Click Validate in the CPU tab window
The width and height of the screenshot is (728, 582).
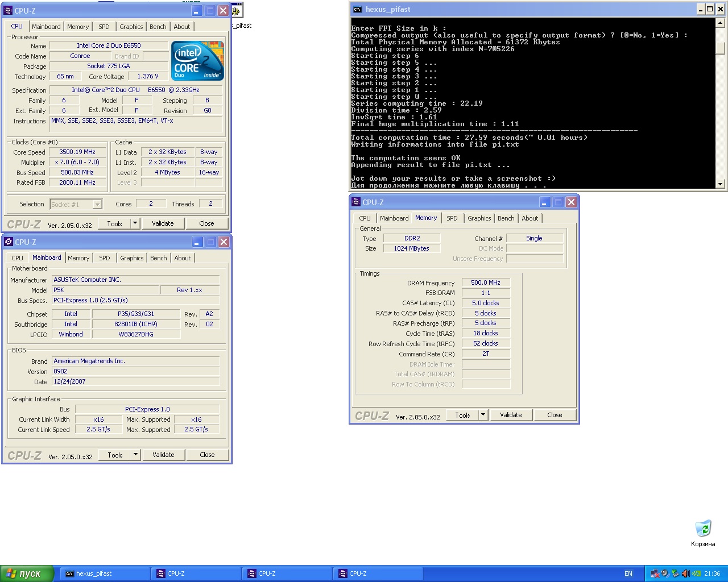pos(163,223)
